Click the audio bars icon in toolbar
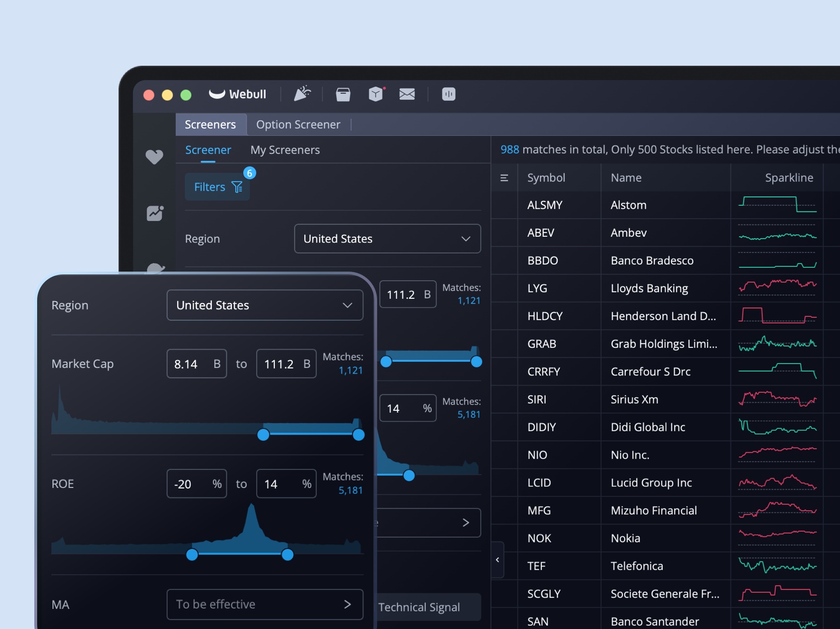 (449, 94)
